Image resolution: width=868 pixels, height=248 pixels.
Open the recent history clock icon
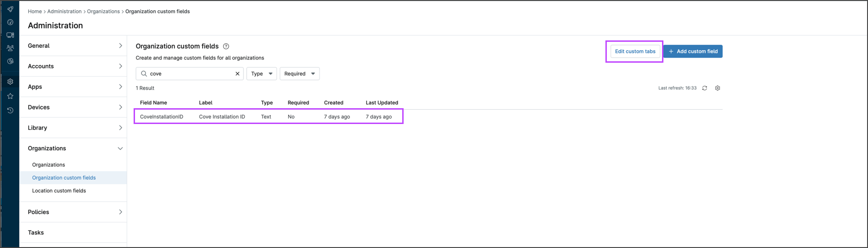(10, 110)
